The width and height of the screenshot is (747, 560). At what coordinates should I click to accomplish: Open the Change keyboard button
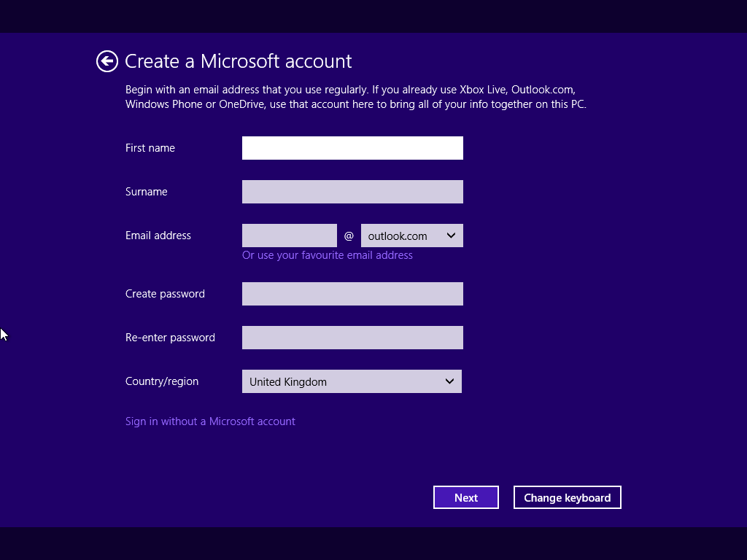point(568,497)
